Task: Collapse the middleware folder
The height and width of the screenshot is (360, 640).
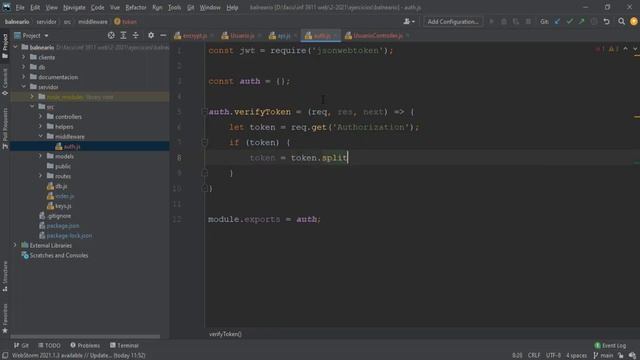Action: coord(40,136)
